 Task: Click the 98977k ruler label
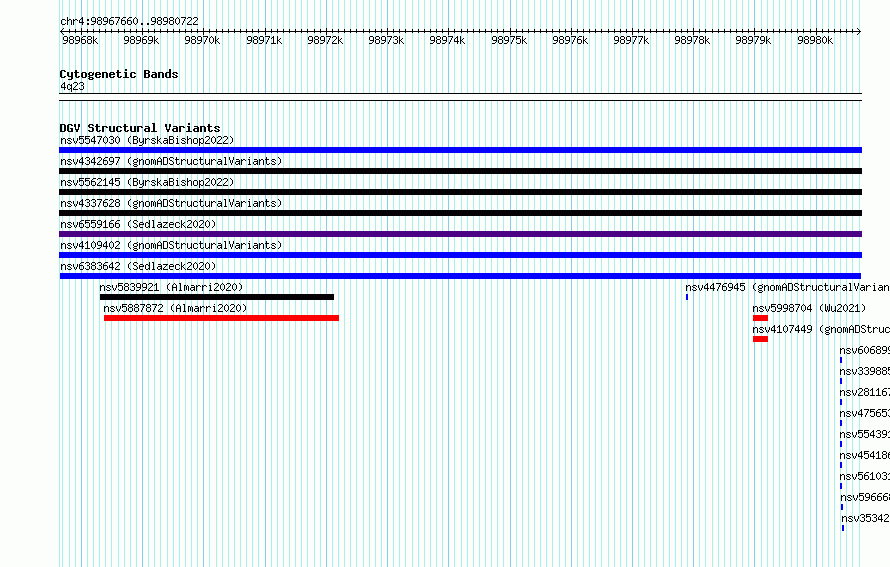pos(631,40)
